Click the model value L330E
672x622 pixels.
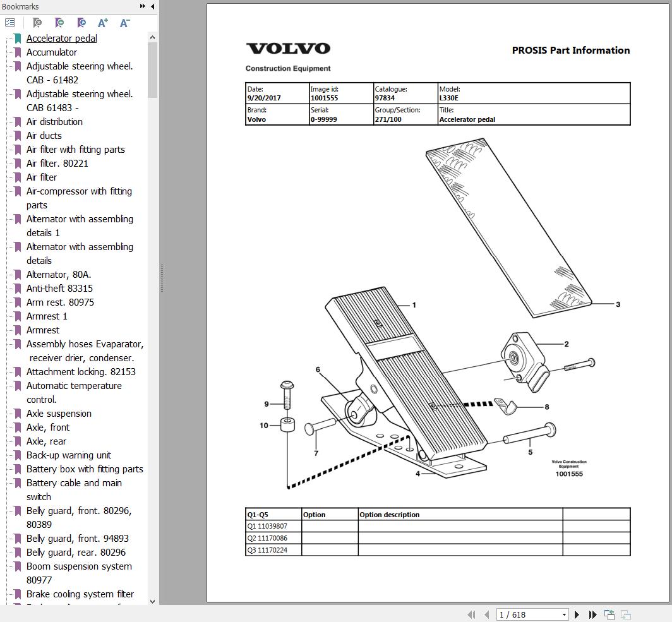[x=448, y=98]
